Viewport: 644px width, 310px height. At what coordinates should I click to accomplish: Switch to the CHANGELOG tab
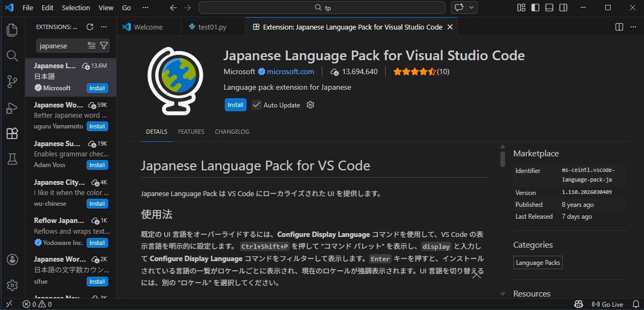(232, 132)
